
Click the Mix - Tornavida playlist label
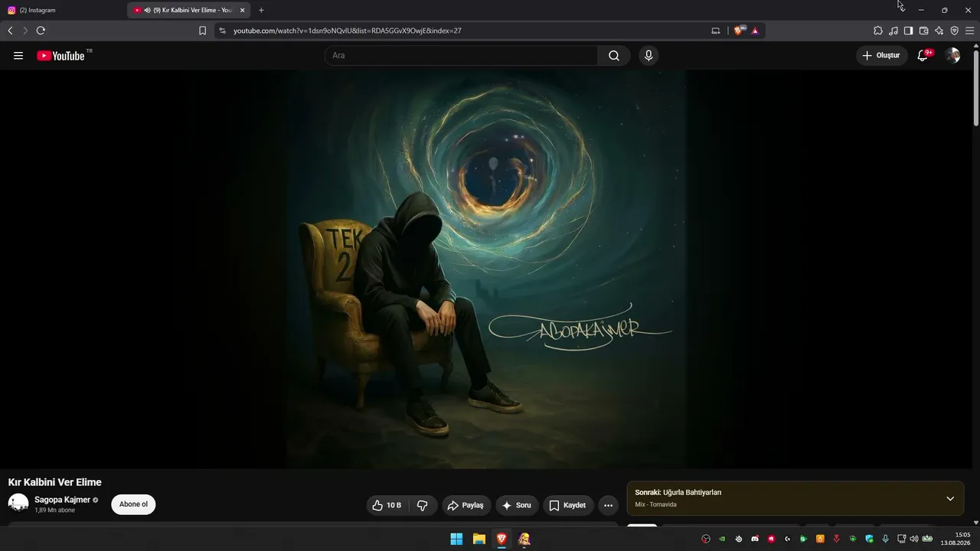tap(655, 504)
